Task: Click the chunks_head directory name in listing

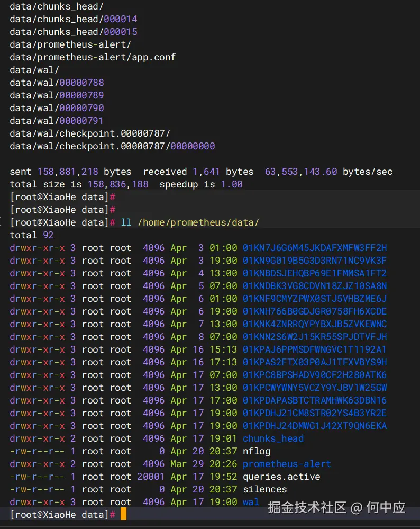Action: click(x=273, y=438)
